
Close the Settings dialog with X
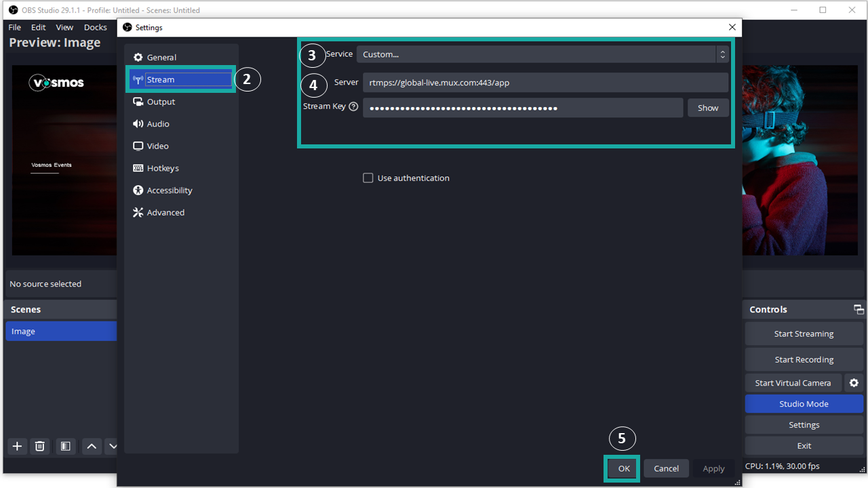[732, 27]
